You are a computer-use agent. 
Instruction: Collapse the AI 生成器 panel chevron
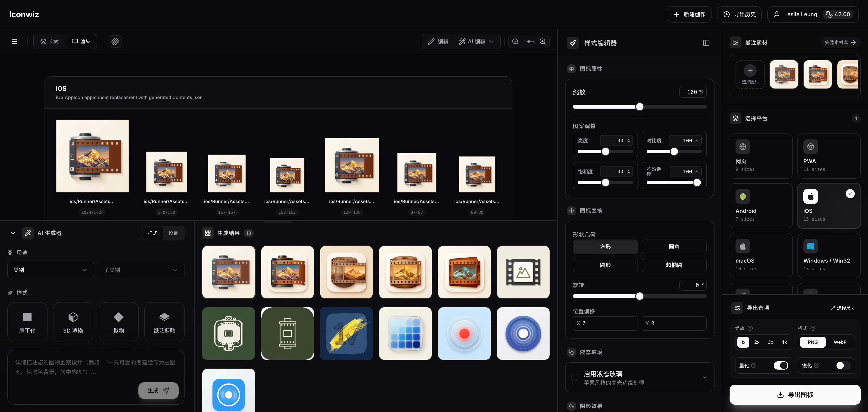point(13,233)
